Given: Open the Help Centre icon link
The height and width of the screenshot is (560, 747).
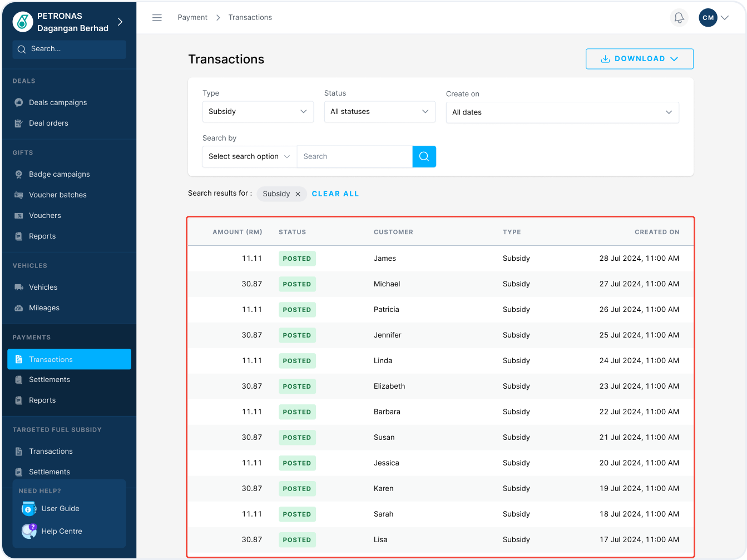Looking at the screenshot, I should click(x=28, y=532).
